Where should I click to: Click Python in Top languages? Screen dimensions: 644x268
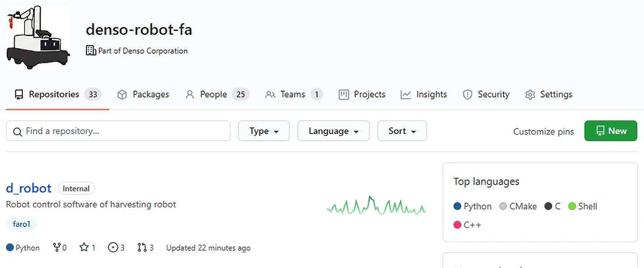(x=473, y=206)
